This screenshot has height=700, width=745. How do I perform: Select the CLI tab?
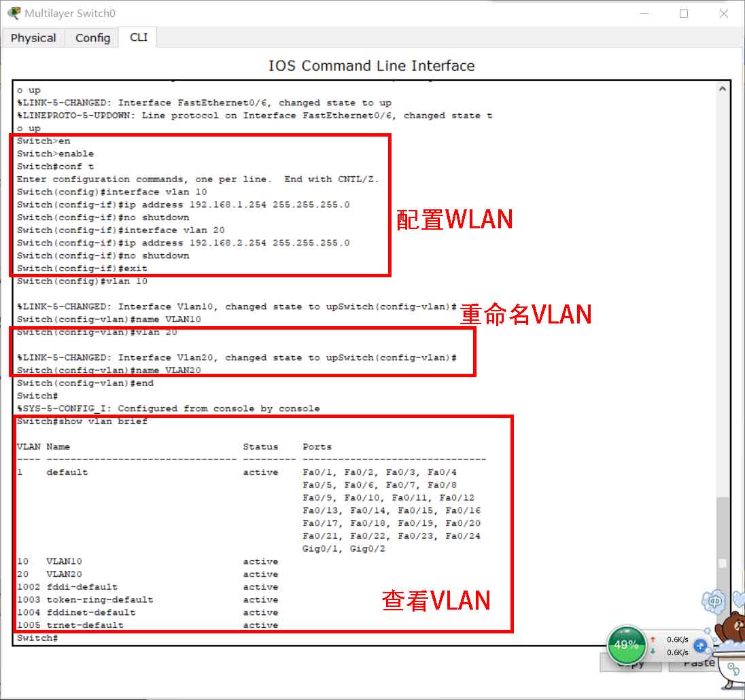138,37
